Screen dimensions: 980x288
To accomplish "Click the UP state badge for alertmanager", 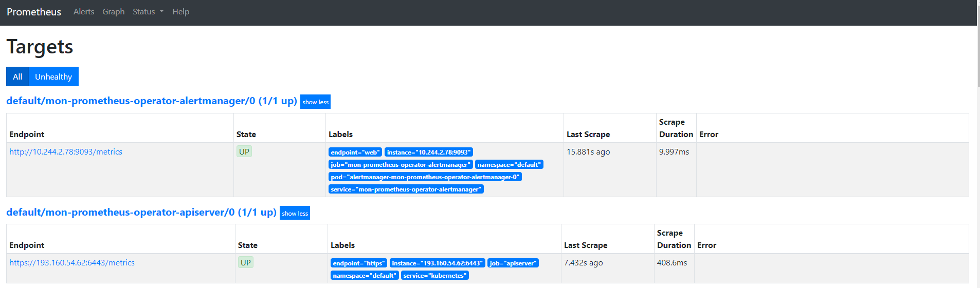I will click(244, 151).
